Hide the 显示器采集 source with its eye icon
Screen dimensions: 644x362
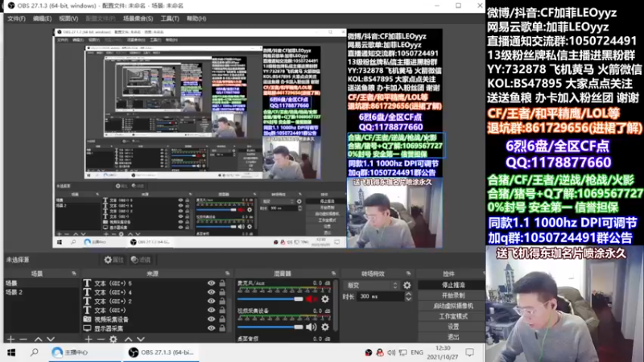211,328
